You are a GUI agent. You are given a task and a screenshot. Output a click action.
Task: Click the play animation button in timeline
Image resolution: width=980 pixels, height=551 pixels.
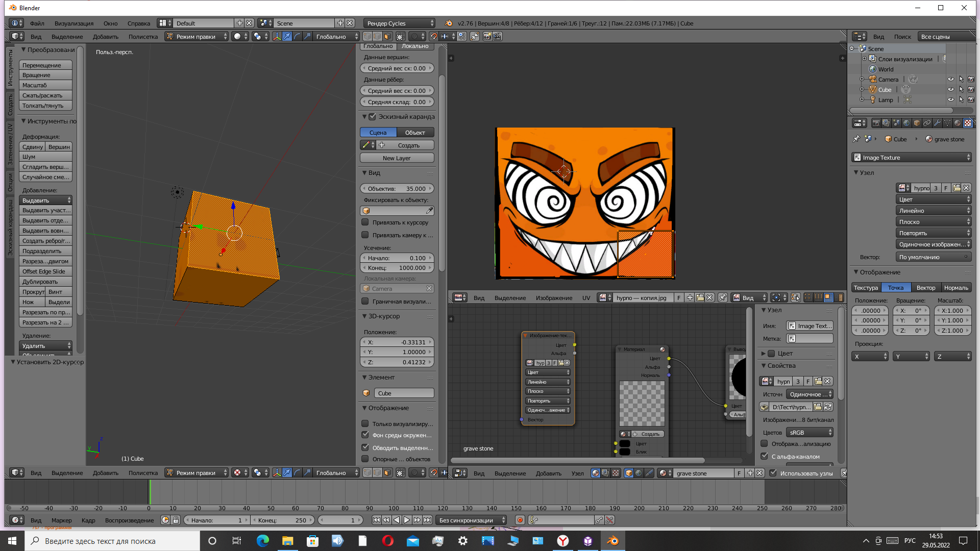pos(407,520)
